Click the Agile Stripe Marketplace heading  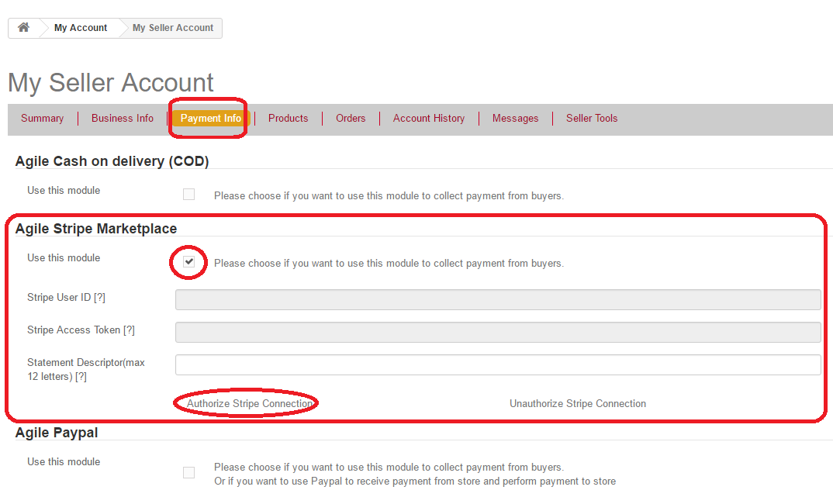tap(96, 229)
